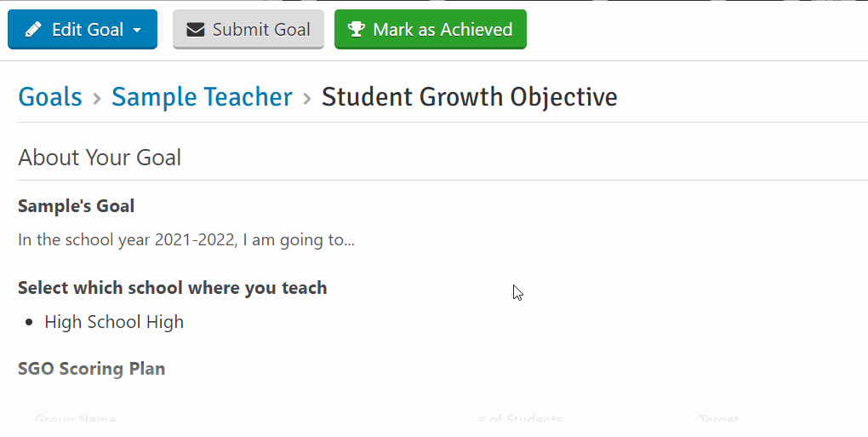Click the pencil icon on Edit Goal
The width and height of the screenshot is (868, 437).
[x=33, y=29]
